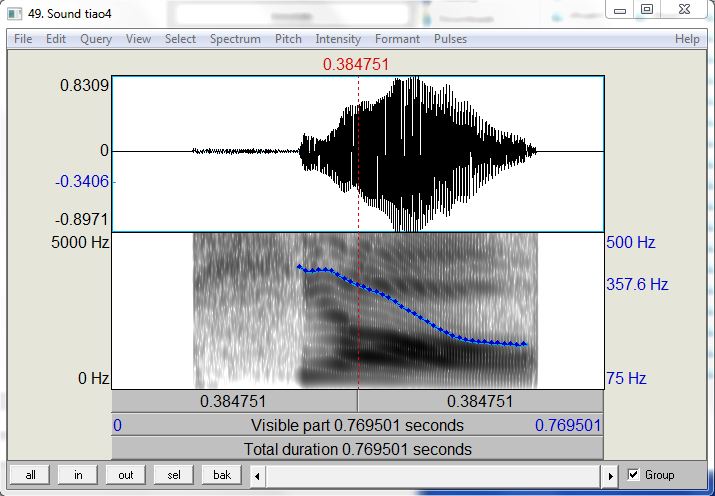The height and width of the screenshot is (496, 715).
Task: Click the -0.8971 minimum amplitude label
Action: coord(83,220)
